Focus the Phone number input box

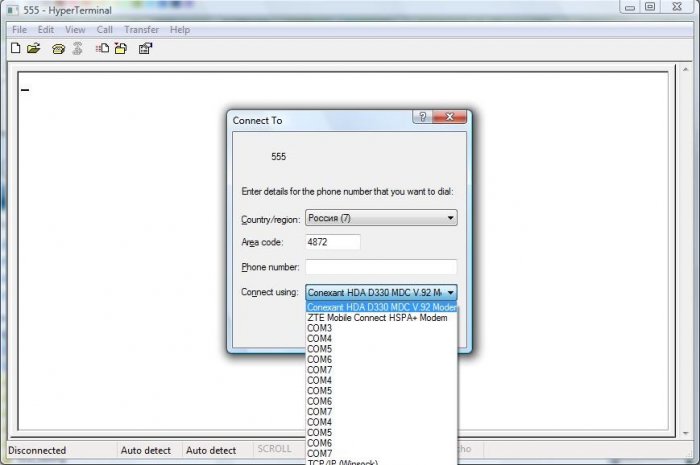380,267
